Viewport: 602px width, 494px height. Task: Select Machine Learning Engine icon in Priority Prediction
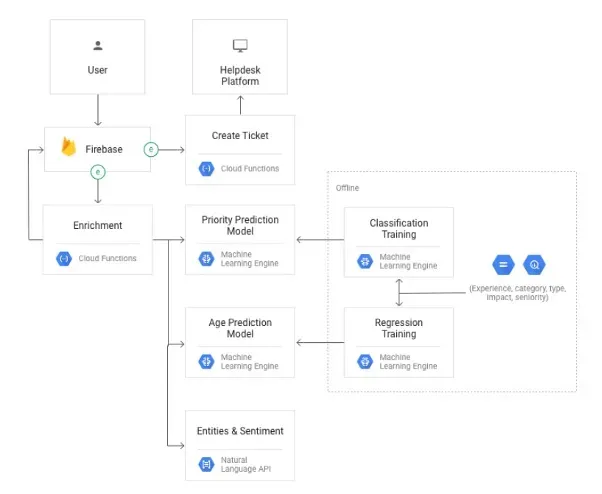pyautogui.click(x=206, y=258)
